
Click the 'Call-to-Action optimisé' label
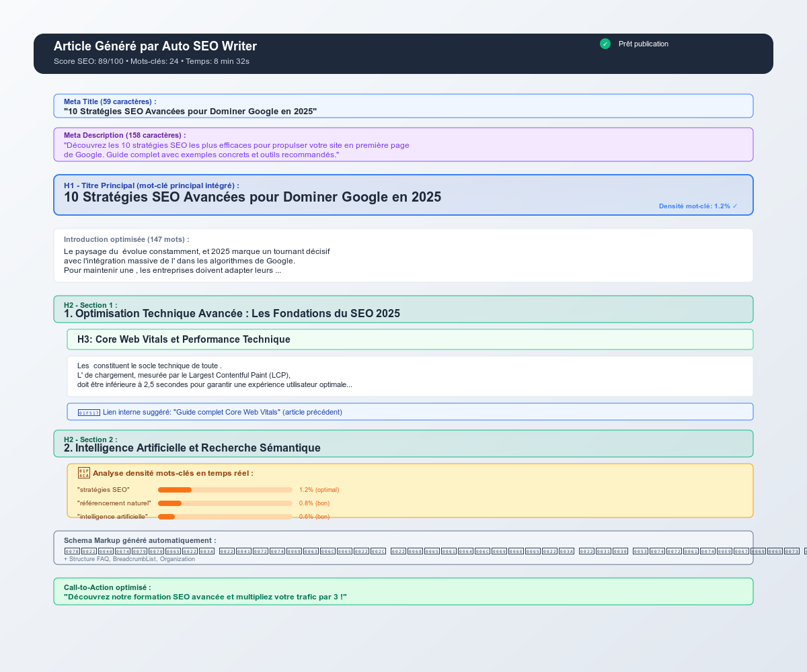tap(108, 587)
